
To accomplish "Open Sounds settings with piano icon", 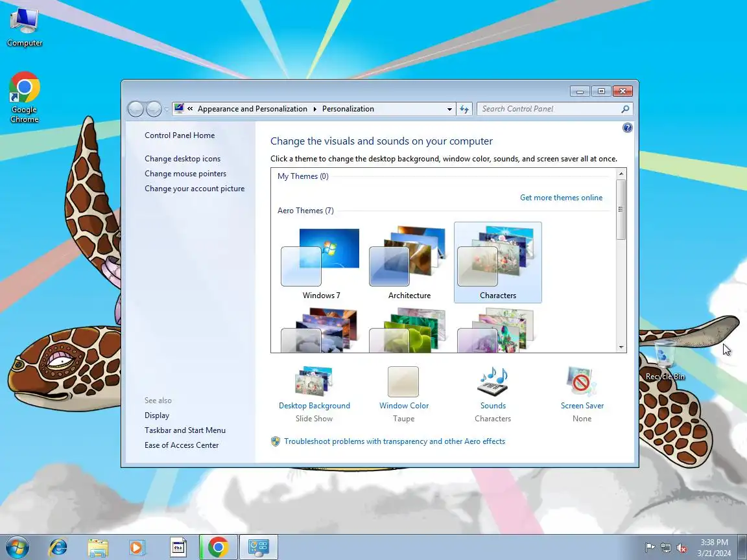I will (x=493, y=381).
